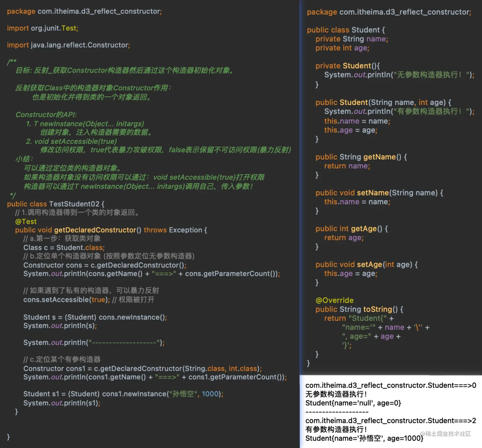Click the 'Constructor cons1 = c.getDeclaredConstructor(String.class, int.class);' line
Image resolution: width=482 pixels, height=448 pixels.
(142, 369)
